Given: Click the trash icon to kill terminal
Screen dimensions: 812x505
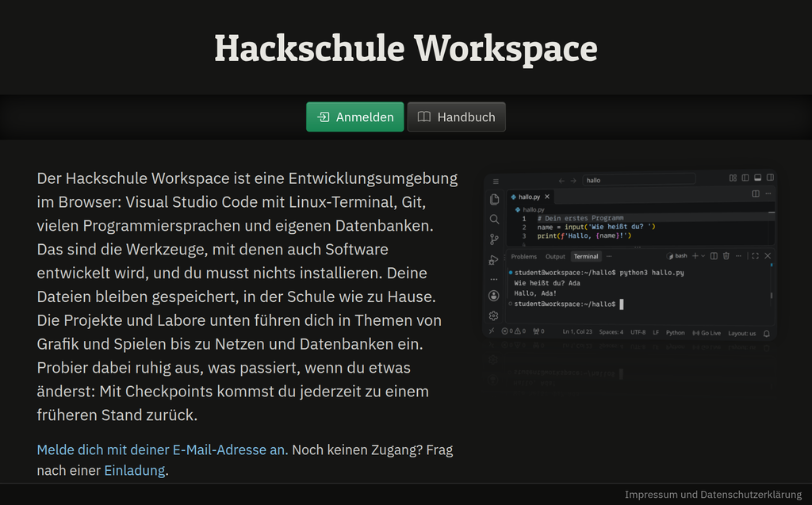Looking at the screenshot, I should click(726, 256).
